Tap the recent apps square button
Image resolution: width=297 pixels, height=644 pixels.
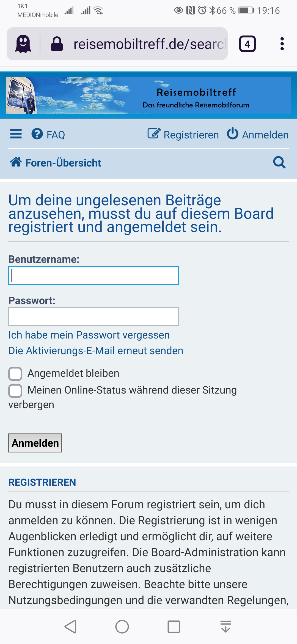pos(174,627)
